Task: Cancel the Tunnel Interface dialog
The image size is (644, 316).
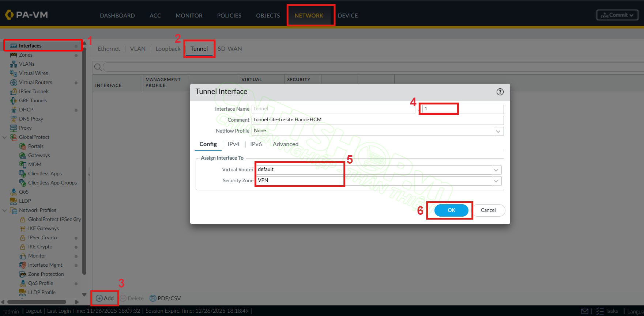Action: pyautogui.click(x=488, y=210)
